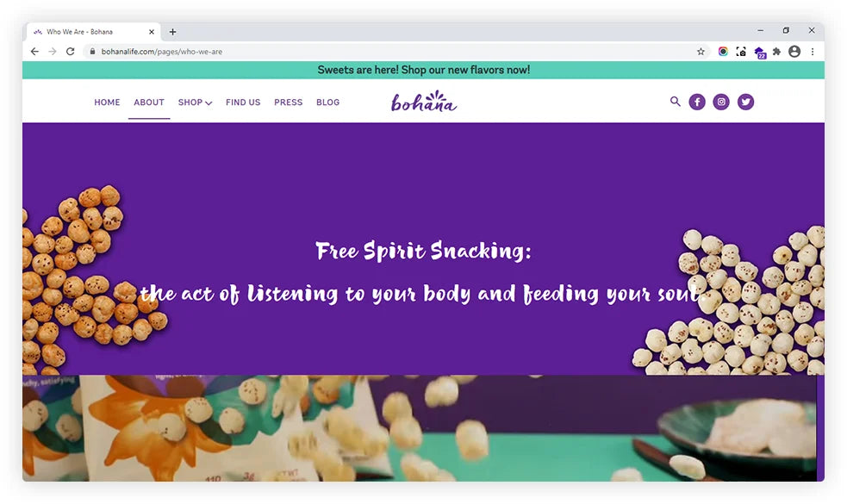Go to the FIND US page
Viewport: 847px width, 504px height.
[243, 103]
